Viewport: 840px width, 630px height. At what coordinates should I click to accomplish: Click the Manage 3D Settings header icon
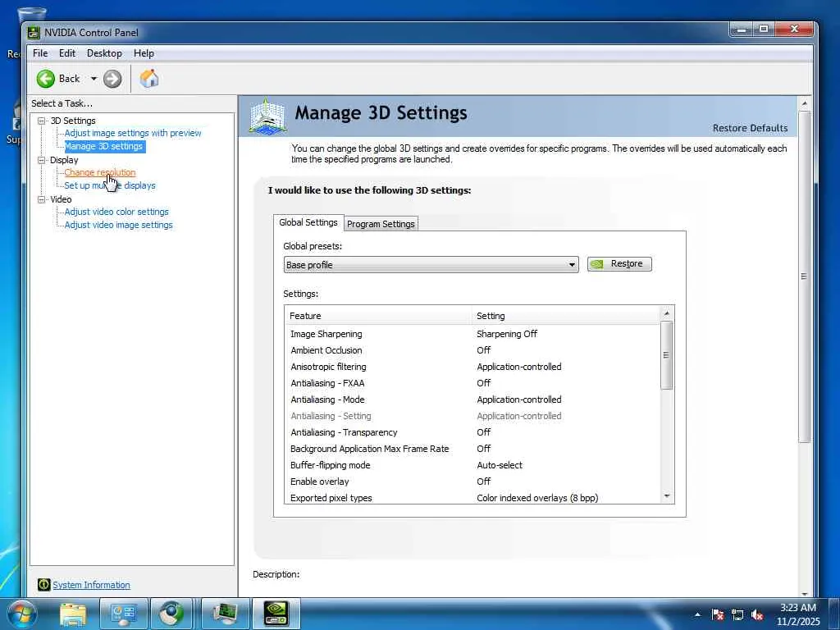click(x=267, y=116)
